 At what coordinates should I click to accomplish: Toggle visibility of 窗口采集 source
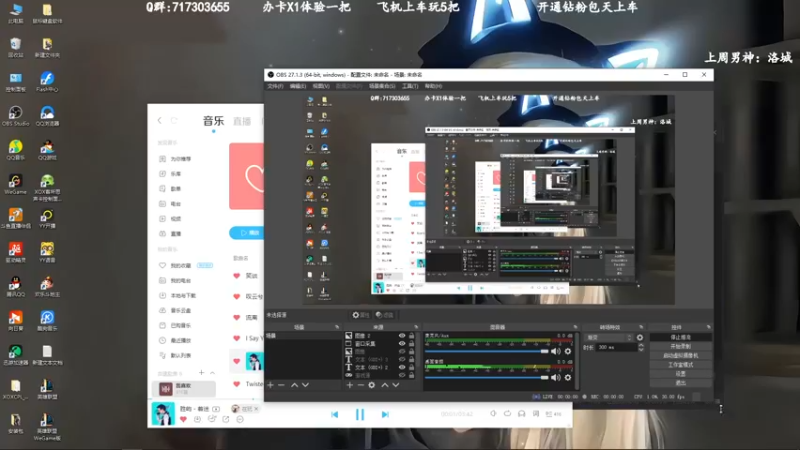[402, 343]
